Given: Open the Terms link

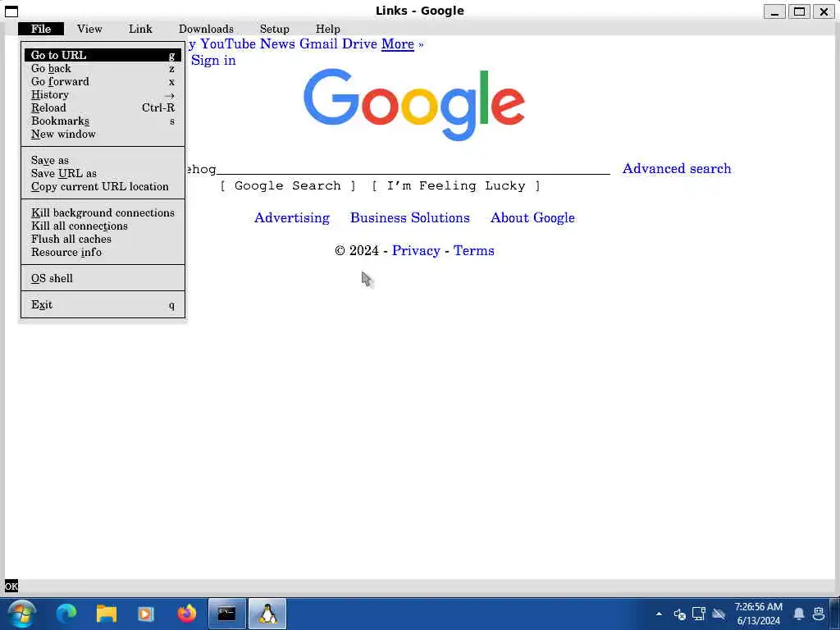Looking at the screenshot, I should coord(473,250).
